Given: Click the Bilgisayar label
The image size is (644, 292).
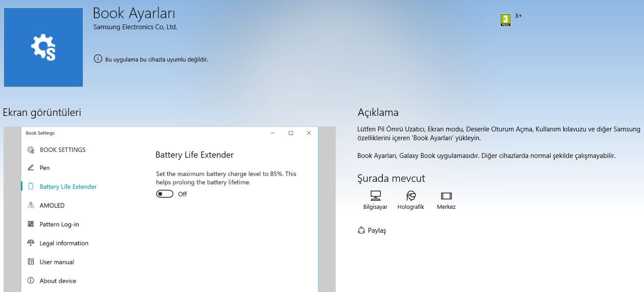Looking at the screenshot, I should [375, 207].
